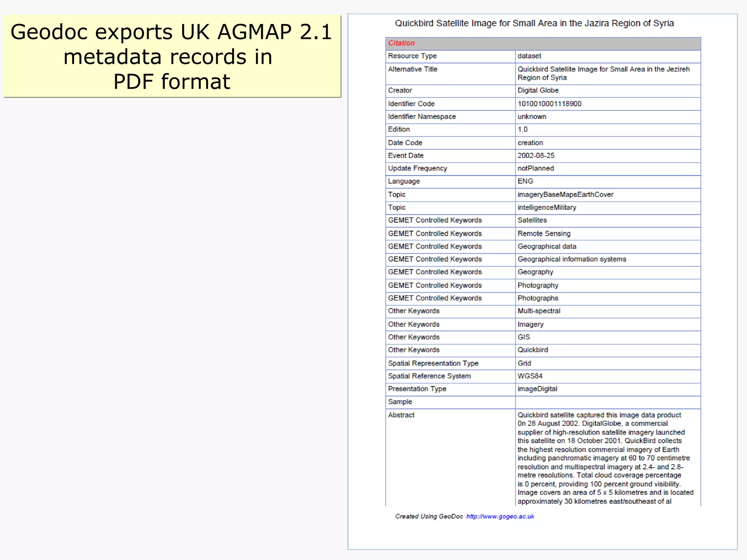Select the WGS84 reference system value
Viewport: 747px width, 560px height.
tap(530, 376)
